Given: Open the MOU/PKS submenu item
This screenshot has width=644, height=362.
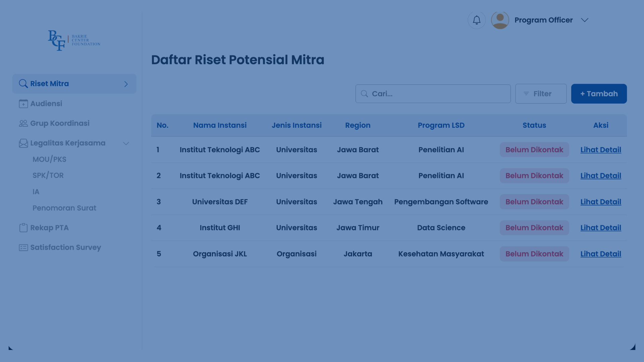Looking at the screenshot, I should (x=49, y=159).
